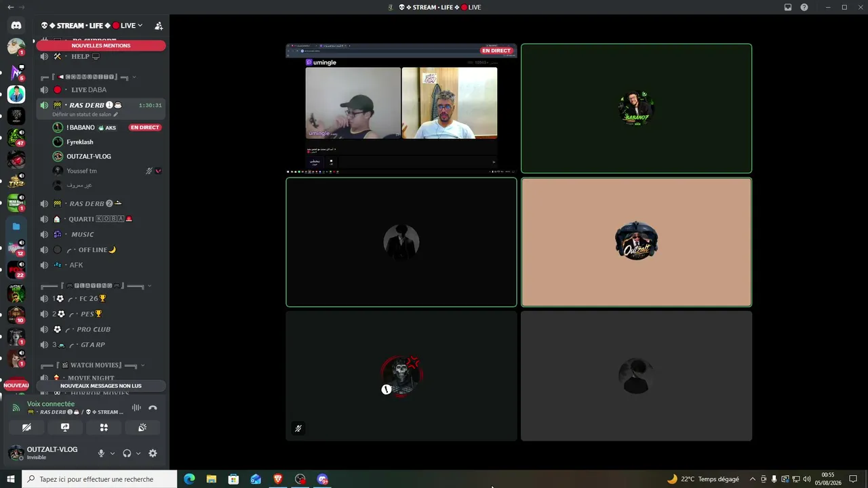Open voice connection details signal icon

pyautogui.click(x=16, y=408)
